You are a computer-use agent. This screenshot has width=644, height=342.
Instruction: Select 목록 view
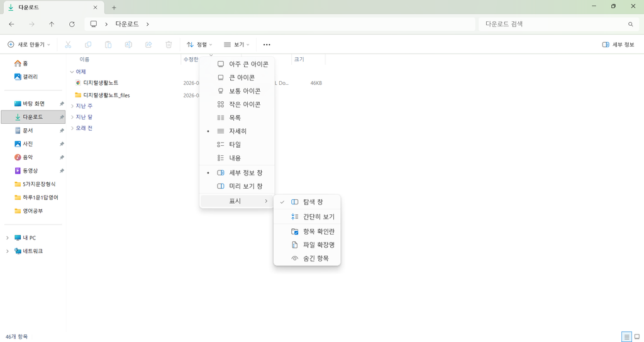pyautogui.click(x=237, y=118)
